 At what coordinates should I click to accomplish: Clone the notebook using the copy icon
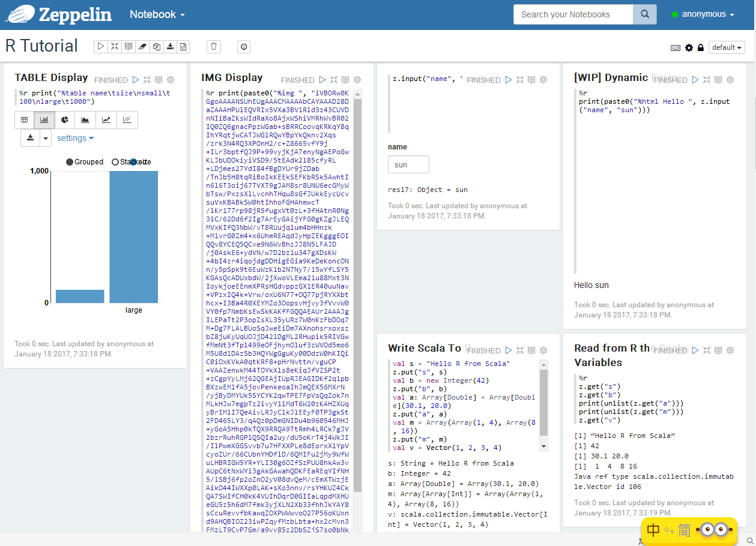[156, 46]
